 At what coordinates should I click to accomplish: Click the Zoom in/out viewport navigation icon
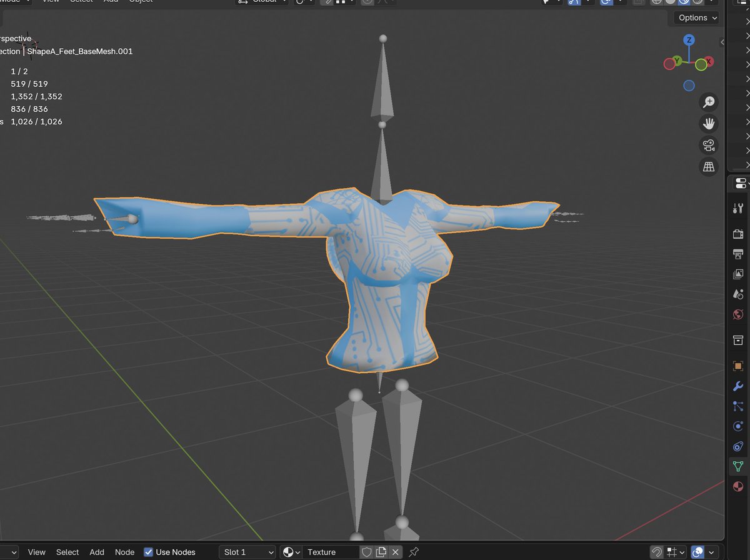709,102
